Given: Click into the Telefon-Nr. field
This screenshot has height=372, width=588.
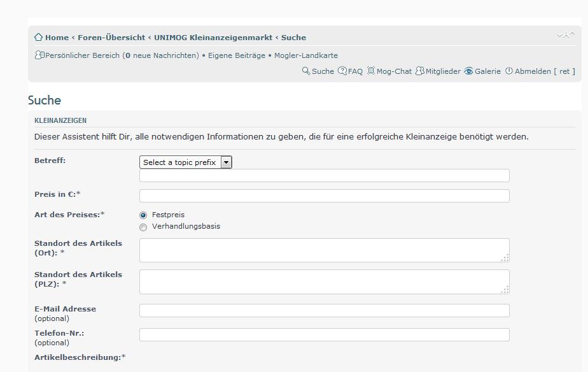Looking at the screenshot, I should [x=324, y=334].
